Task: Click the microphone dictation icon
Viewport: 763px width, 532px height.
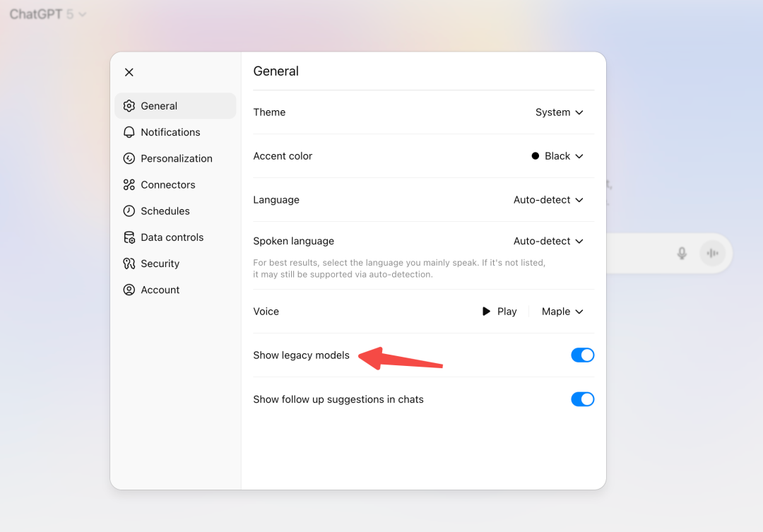Action: click(x=682, y=253)
